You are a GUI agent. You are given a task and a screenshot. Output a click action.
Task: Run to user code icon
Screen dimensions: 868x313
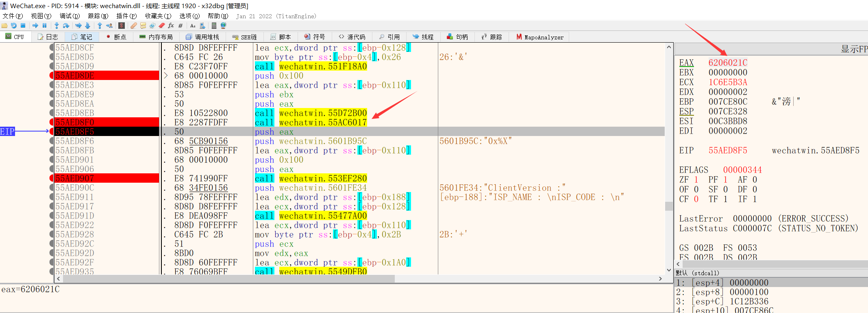109,26
